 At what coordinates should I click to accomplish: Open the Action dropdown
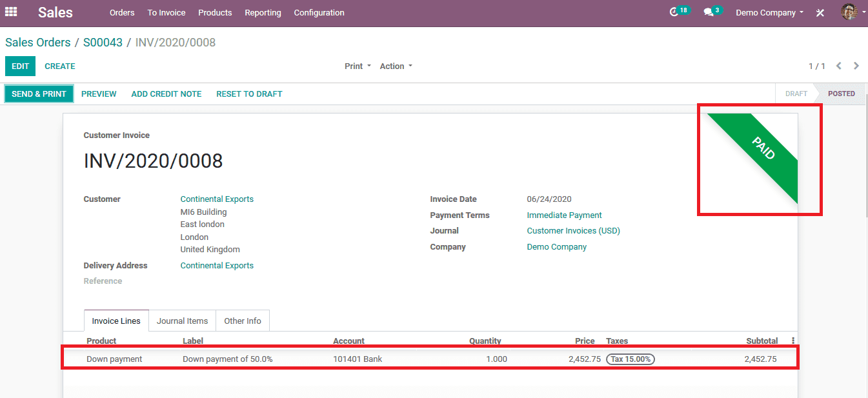tap(396, 66)
